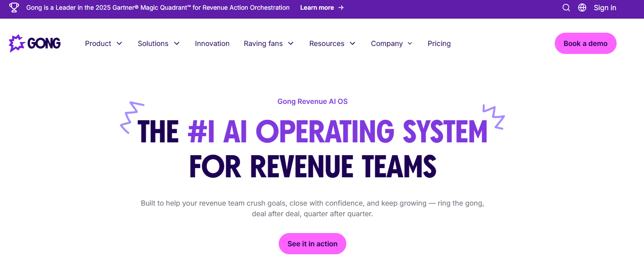Expand the Company menu
The height and width of the screenshot is (260, 644).
[392, 43]
